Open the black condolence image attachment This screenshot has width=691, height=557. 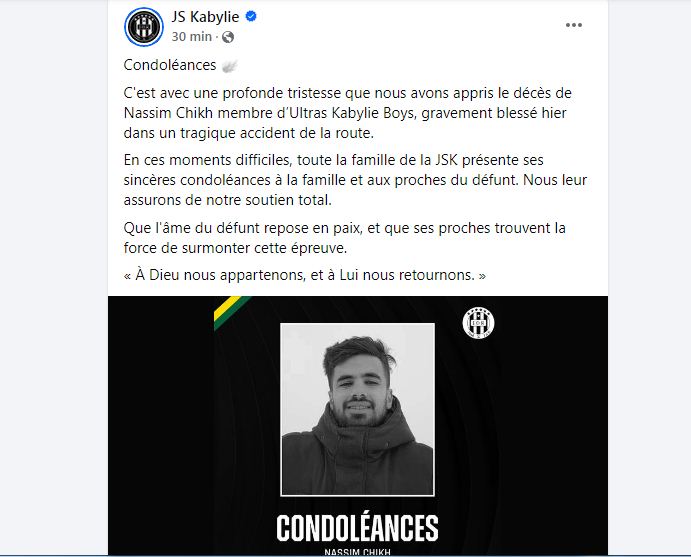(x=358, y=426)
